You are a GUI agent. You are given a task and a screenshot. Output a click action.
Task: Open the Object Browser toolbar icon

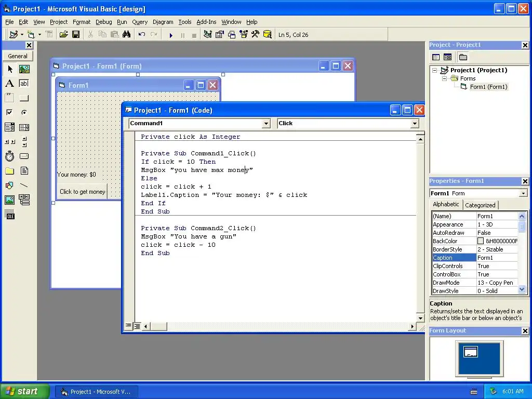244,34
